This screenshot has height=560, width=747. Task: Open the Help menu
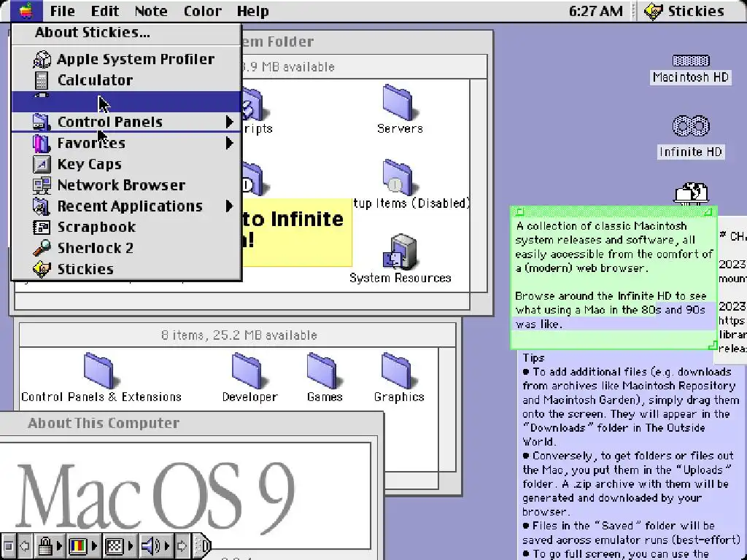tap(253, 11)
